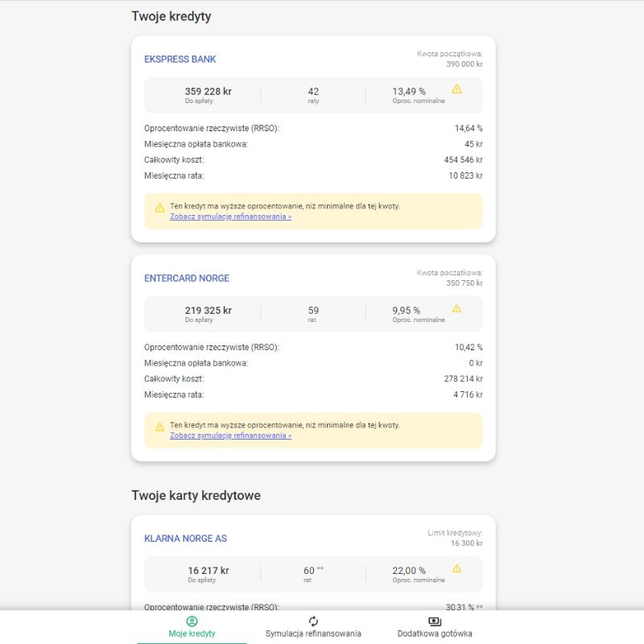Click the Twoje karty kredytowe heading

coord(196,496)
